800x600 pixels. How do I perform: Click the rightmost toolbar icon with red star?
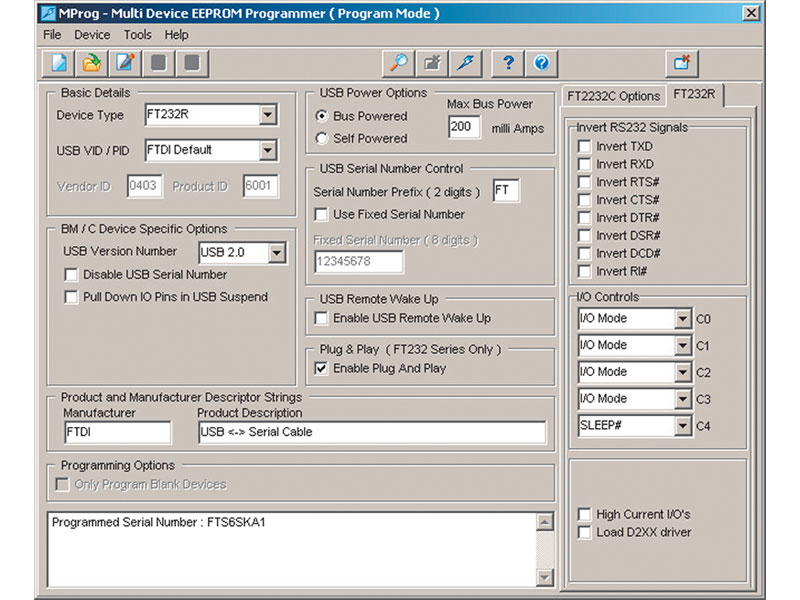coord(682,63)
